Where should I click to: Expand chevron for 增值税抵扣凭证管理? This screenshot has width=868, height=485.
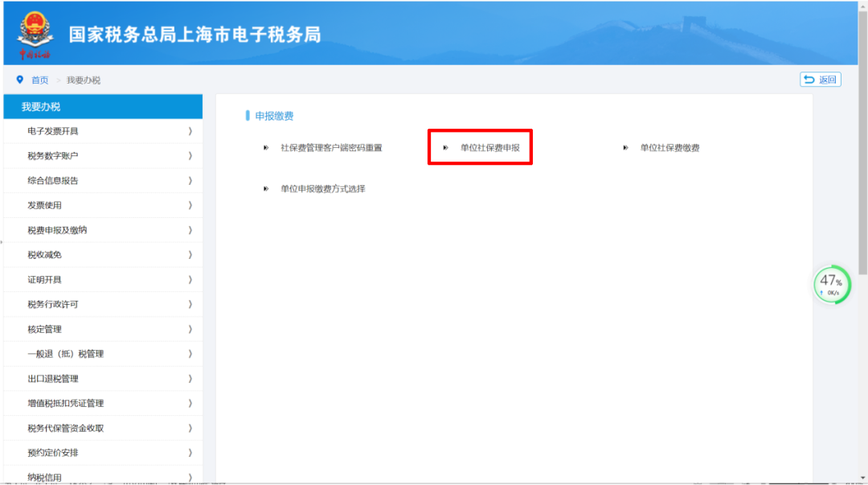point(190,404)
